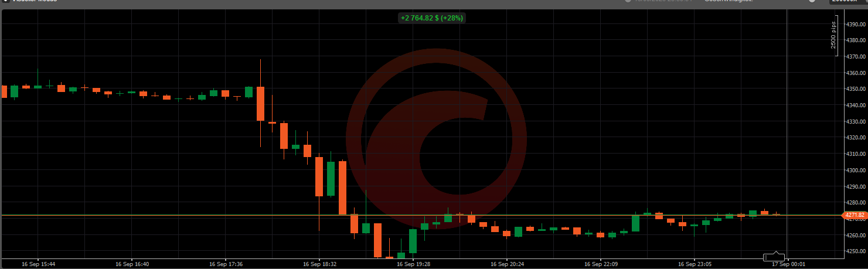Click the +2 764.82 $ (+28%) profit label
868x269 pixels.
[x=432, y=18]
